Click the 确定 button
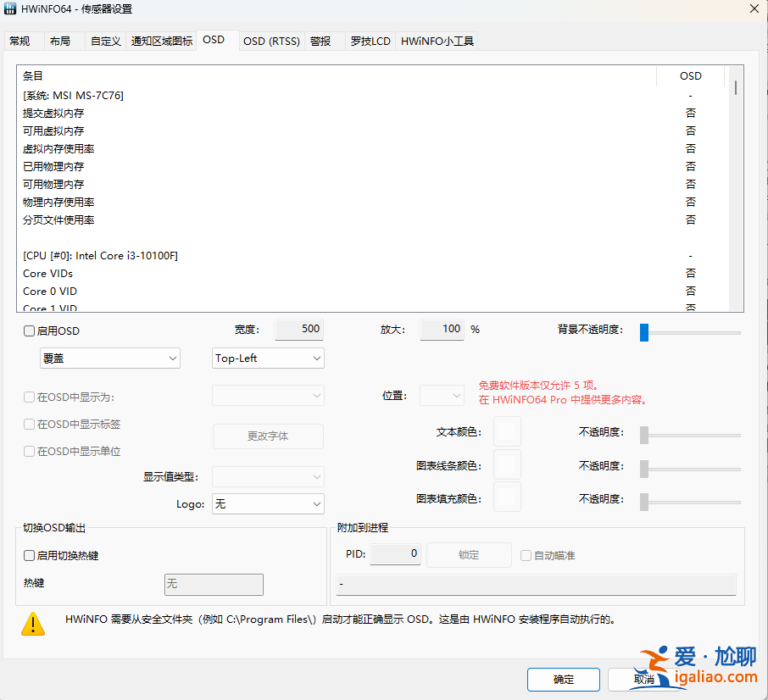 point(564,680)
